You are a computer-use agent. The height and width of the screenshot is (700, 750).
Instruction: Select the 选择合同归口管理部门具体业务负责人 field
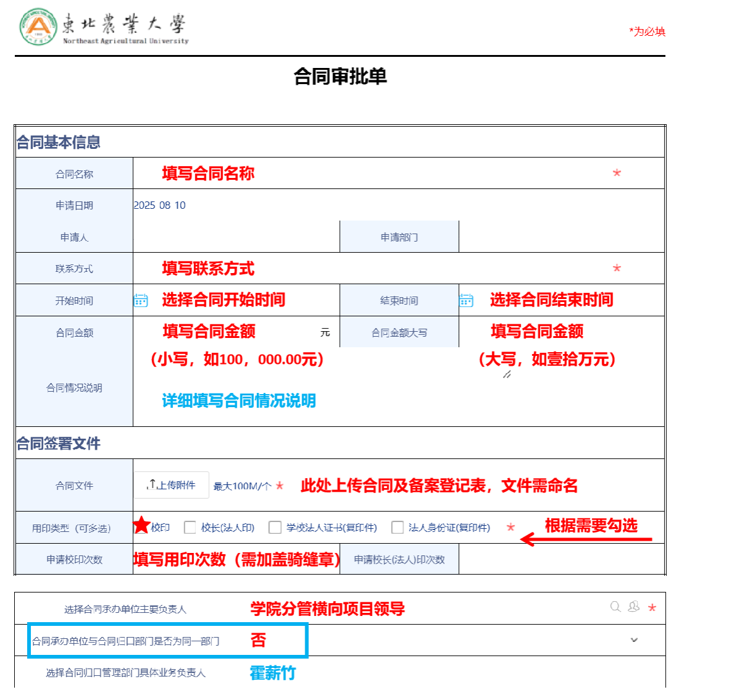[x=432, y=672]
